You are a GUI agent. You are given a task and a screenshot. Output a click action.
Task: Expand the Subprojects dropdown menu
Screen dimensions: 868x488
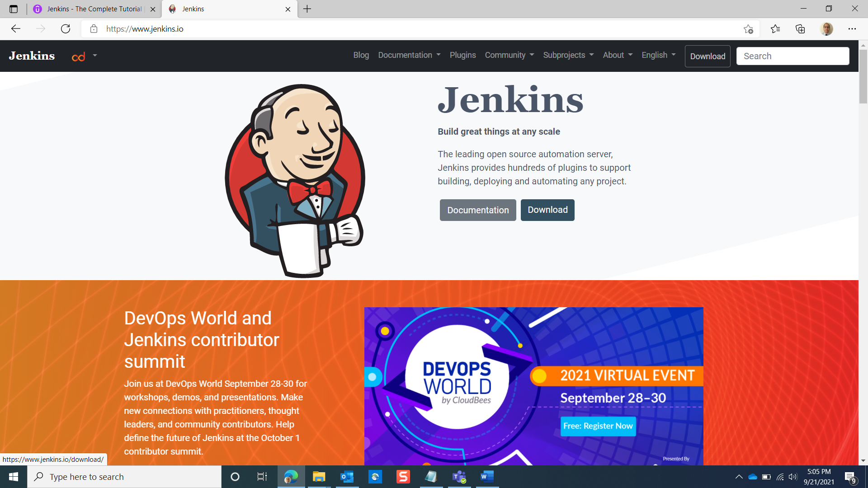pos(568,55)
